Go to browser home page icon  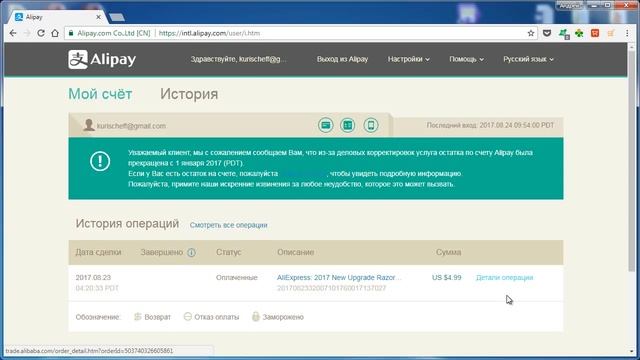pos(55,33)
